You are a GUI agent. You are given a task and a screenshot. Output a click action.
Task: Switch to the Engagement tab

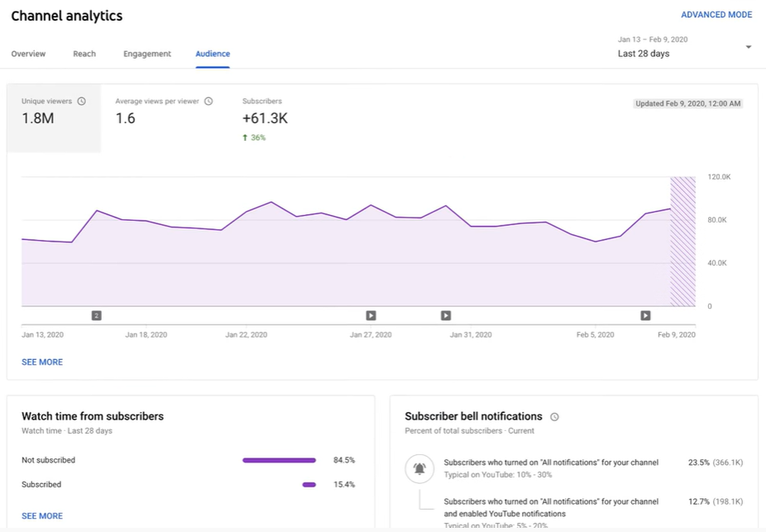point(146,53)
